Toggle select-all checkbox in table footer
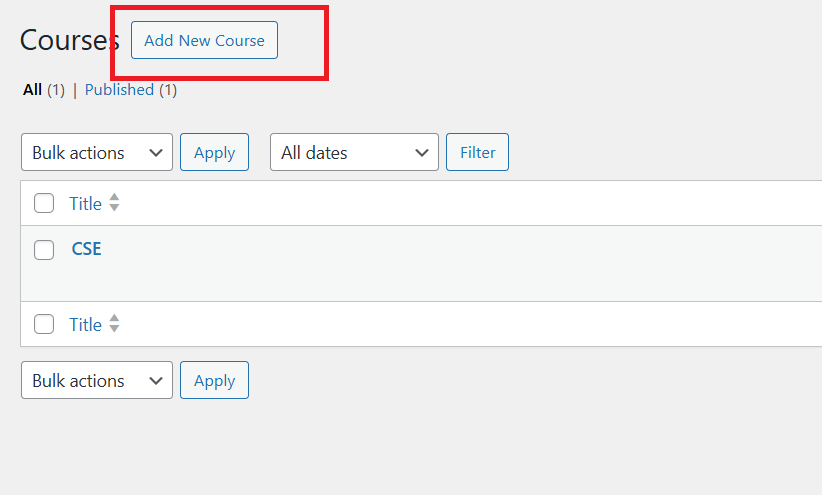The image size is (822, 495). (x=44, y=325)
